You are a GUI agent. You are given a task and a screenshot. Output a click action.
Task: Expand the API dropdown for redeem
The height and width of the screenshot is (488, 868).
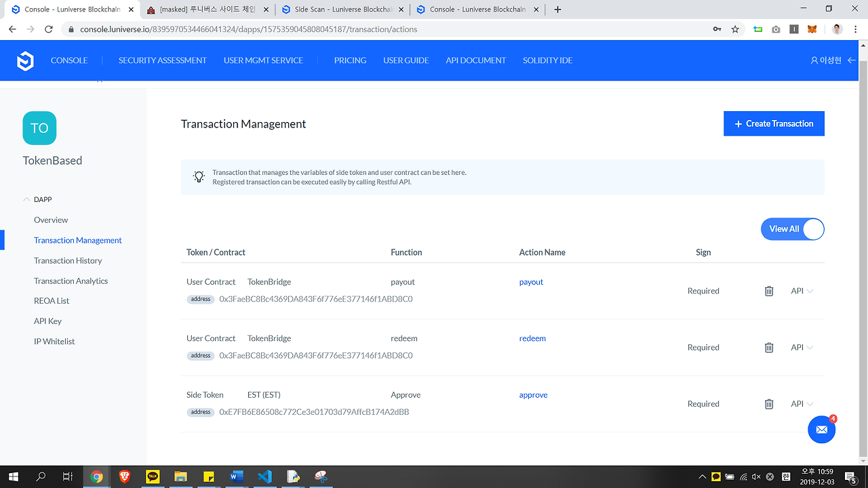[x=802, y=347]
